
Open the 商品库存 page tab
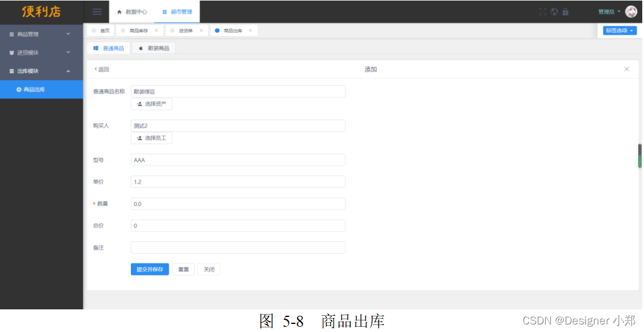138,30
